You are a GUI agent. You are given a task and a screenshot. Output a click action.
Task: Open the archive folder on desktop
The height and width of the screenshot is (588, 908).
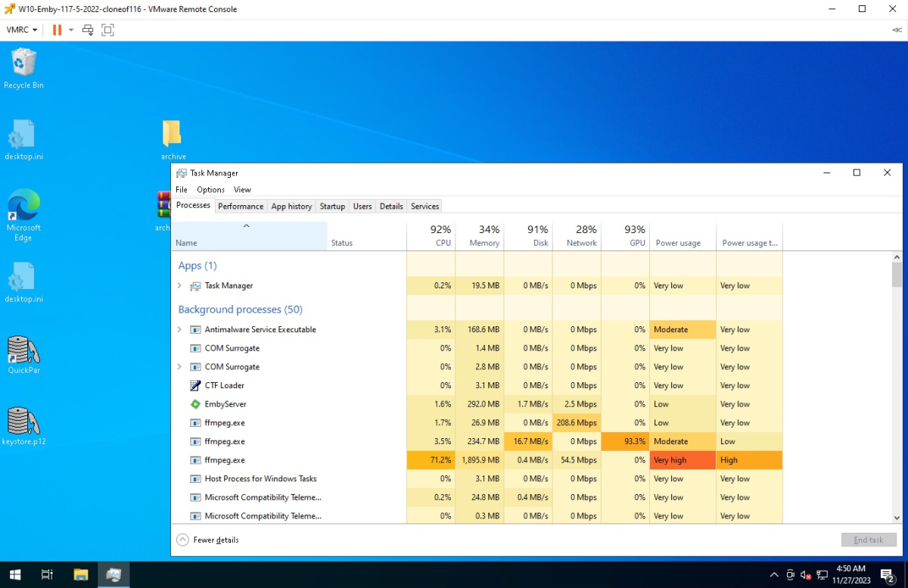tap(173, 134)
